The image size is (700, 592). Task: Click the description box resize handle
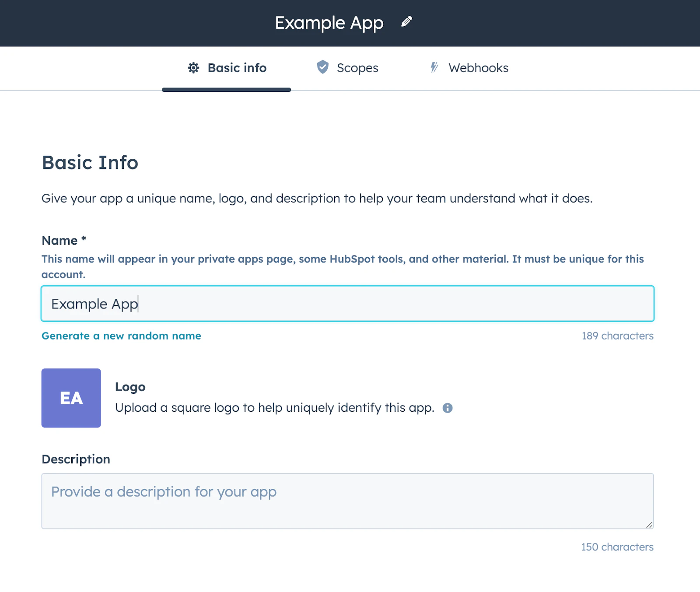coord(649,525)
